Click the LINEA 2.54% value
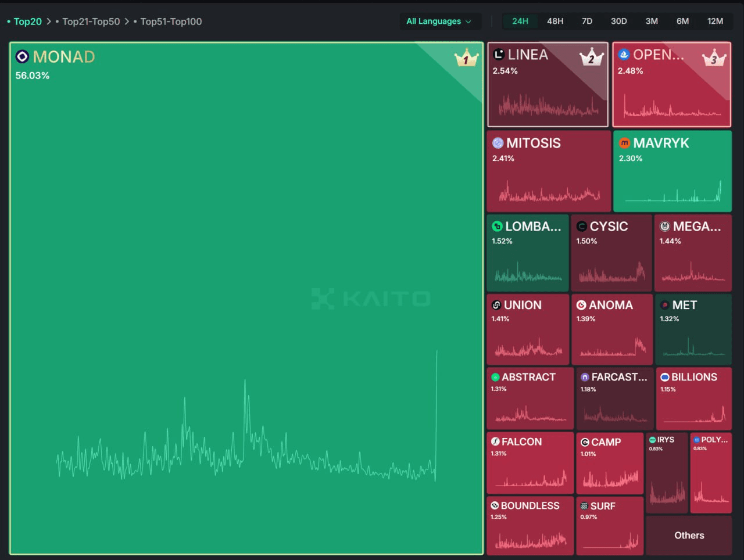This screenshot has height=560, width=744. pyautogui.click(x=505, y=71)
